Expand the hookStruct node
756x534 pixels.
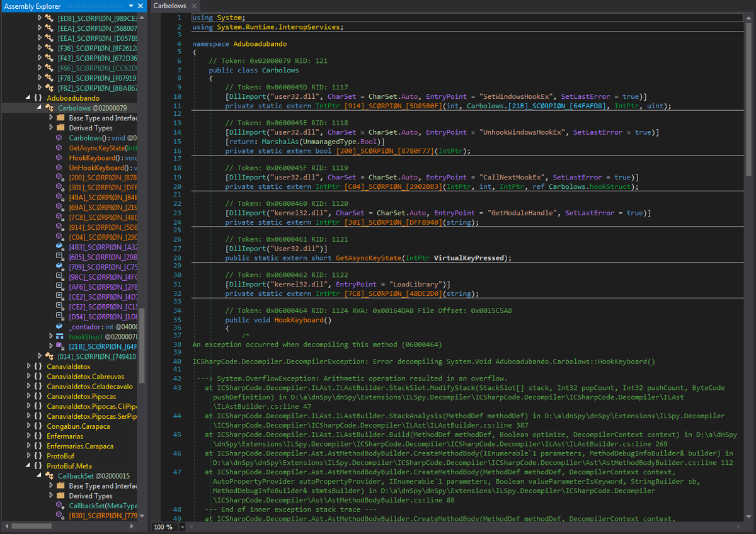pyautogui.click(x=52, y=337)
